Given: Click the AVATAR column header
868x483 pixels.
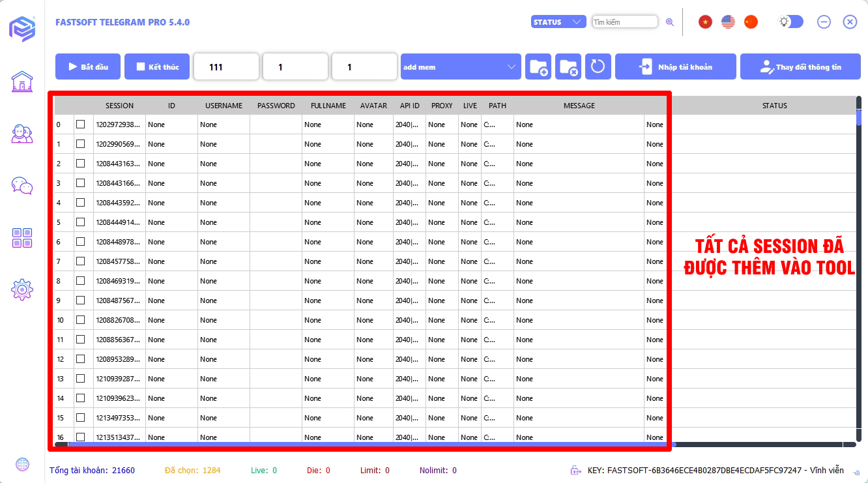Looking at the screenshot, I should (373, 106).
